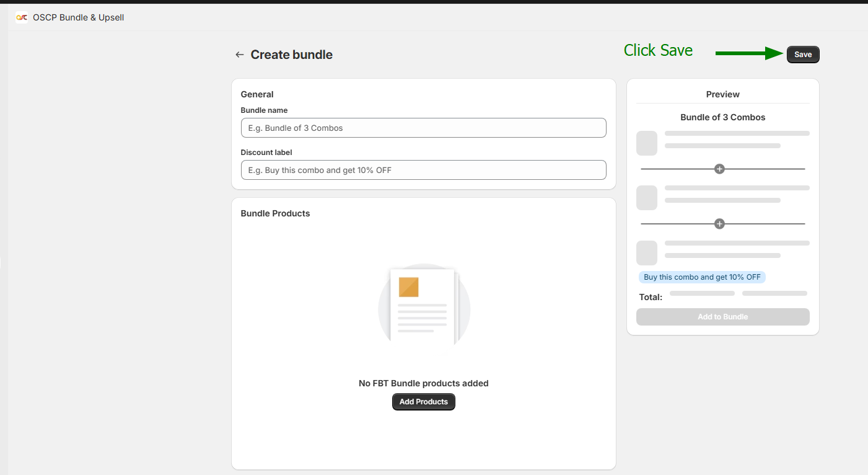Click the empty-state document illustration
Image resolution: width=868 pixels, height=475 pixels.
[x=424, y=306]
